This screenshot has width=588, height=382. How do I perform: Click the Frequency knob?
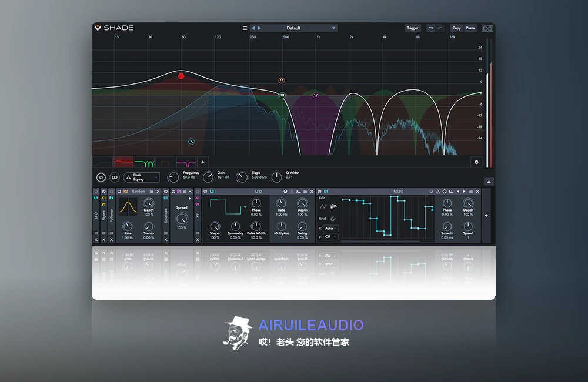(x=173, y=177)
